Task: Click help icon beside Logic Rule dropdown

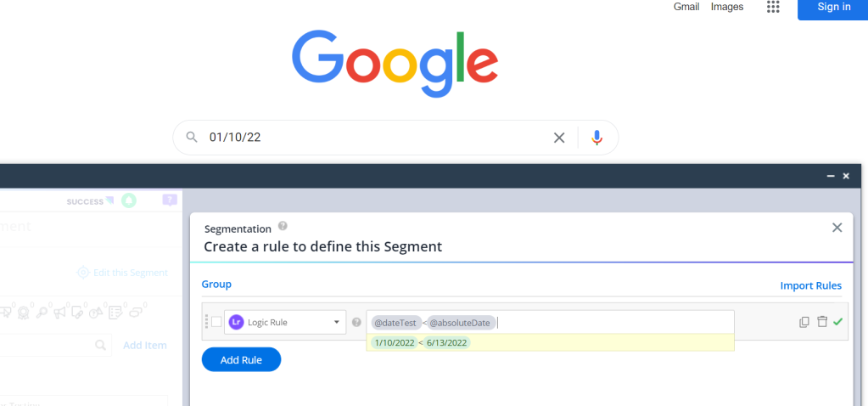Action: click(x=356, y=323)
